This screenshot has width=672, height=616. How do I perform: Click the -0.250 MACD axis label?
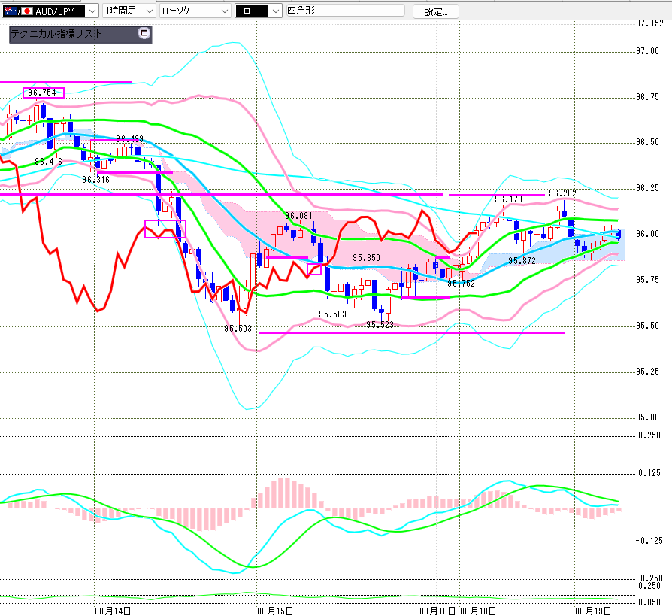point(649,578)
